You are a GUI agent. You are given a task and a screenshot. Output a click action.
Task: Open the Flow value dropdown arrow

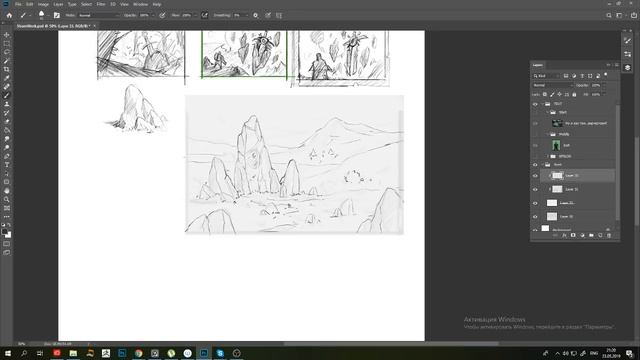tap(195, 16)
